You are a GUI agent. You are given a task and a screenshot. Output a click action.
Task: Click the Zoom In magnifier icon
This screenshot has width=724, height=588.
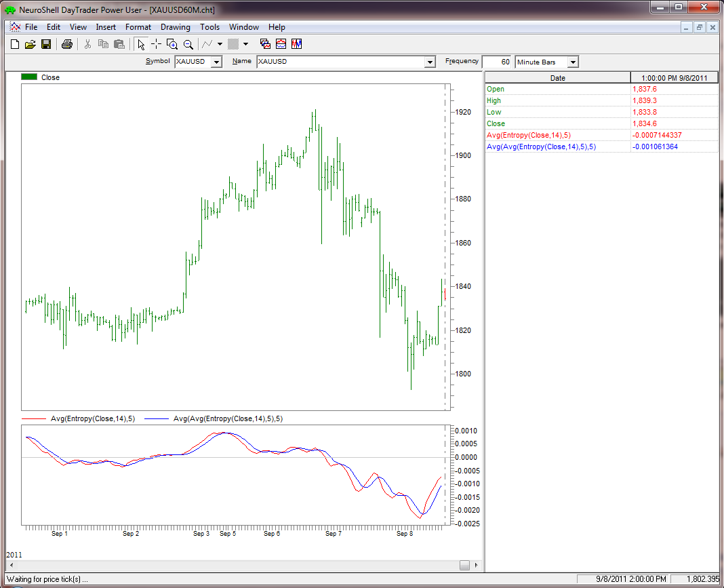172,44
